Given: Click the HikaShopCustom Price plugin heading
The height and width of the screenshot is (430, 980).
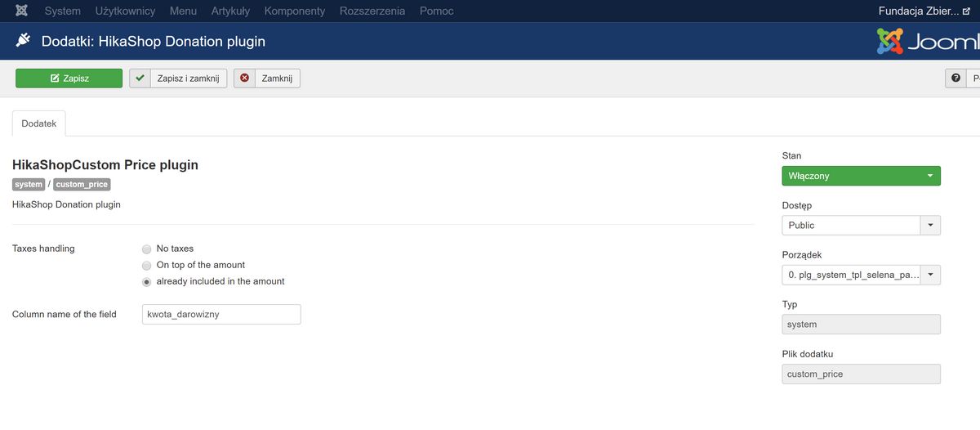Looking at the screenshot, I should [x=105, y=165].
